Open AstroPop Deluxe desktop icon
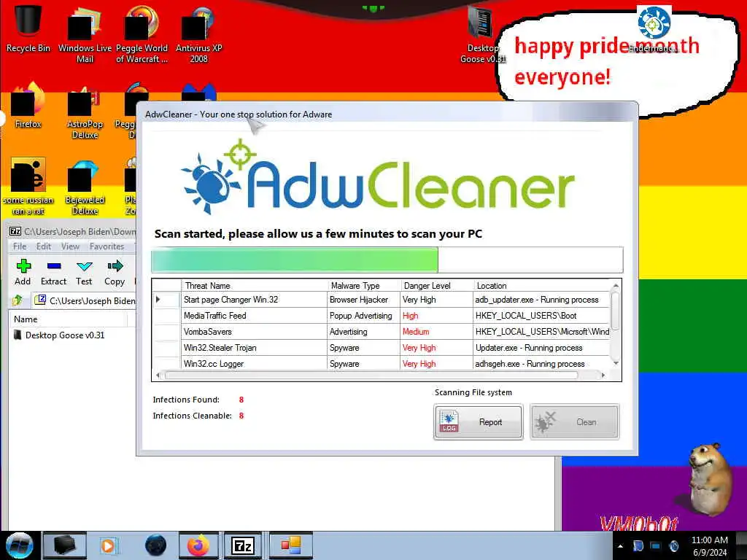This screenshot has height=560, width=747. coord(85,112)
